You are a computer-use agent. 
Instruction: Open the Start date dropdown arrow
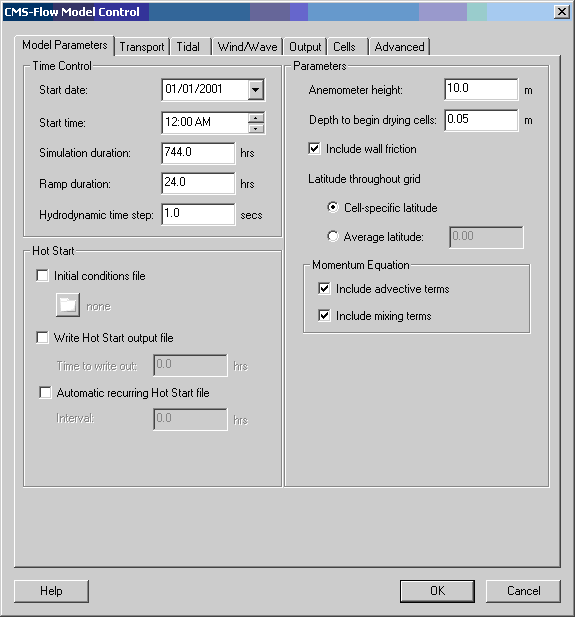pyautogui.click(x=255, y=90)
